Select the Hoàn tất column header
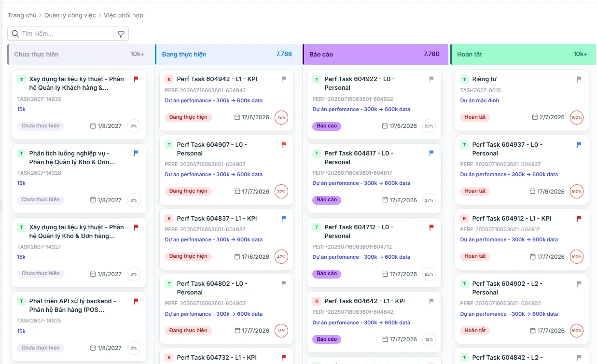The image size is (597, 364). point(523,54)
